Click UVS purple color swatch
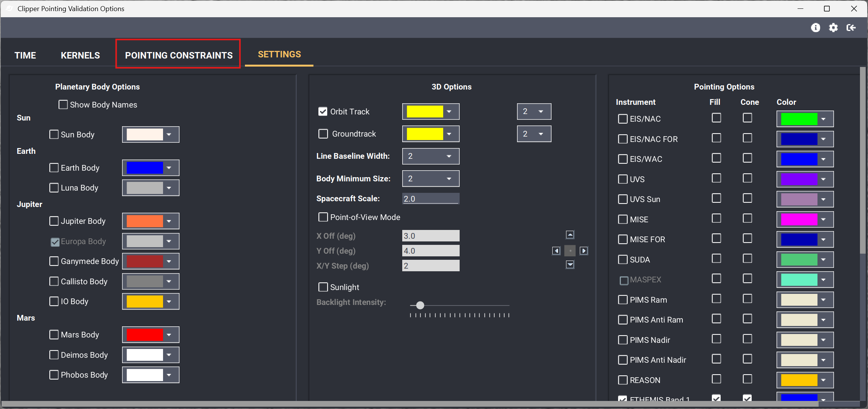 point(799,179)
